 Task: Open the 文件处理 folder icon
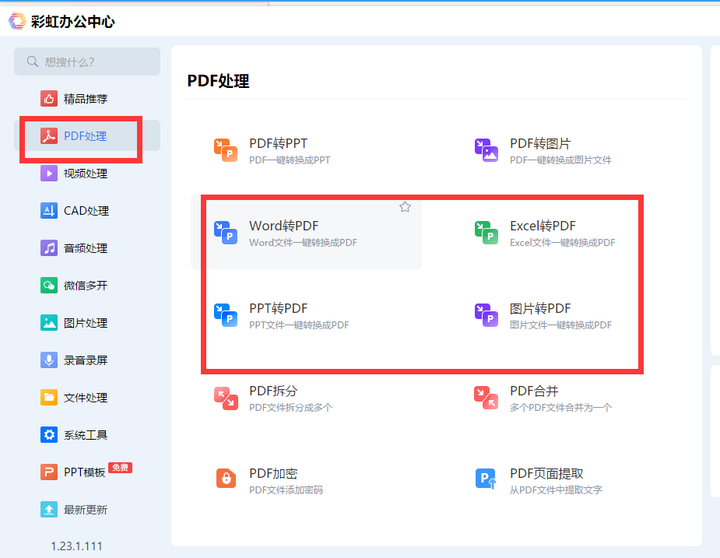pos(49,397)
